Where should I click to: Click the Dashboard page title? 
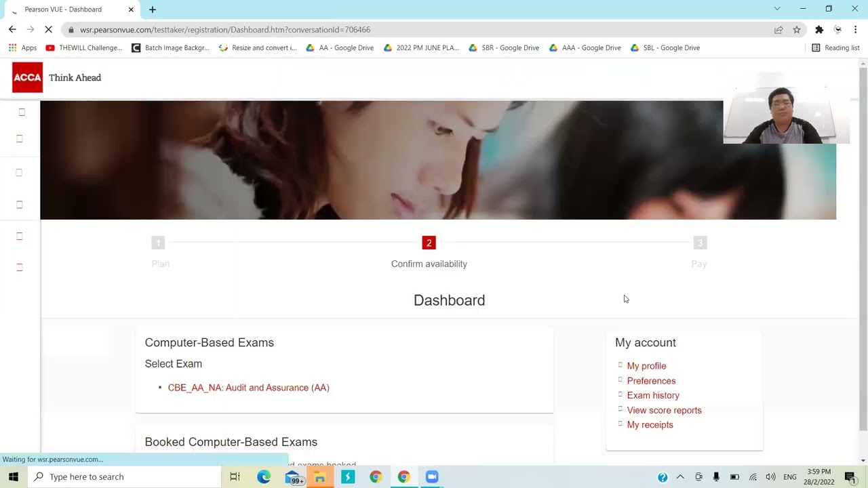(x=449, y=300)
